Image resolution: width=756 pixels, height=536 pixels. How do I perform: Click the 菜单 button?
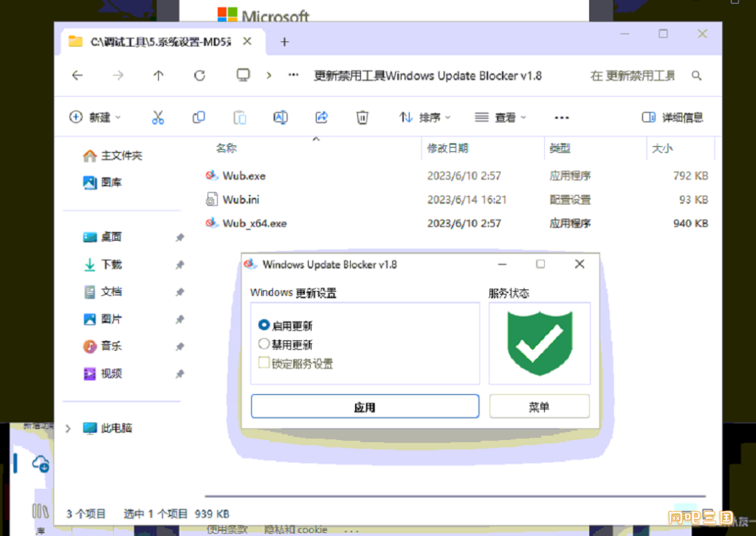coord(539,406)
